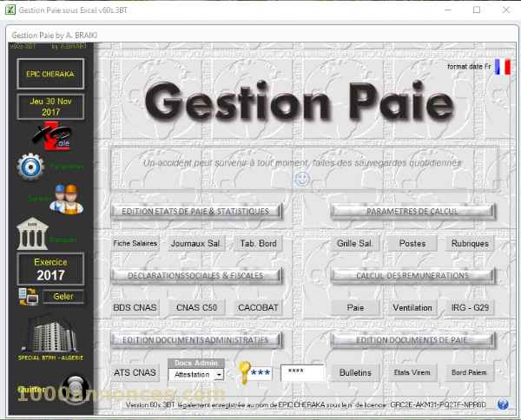
Task: Open the bank building icon
Action: 32,233
